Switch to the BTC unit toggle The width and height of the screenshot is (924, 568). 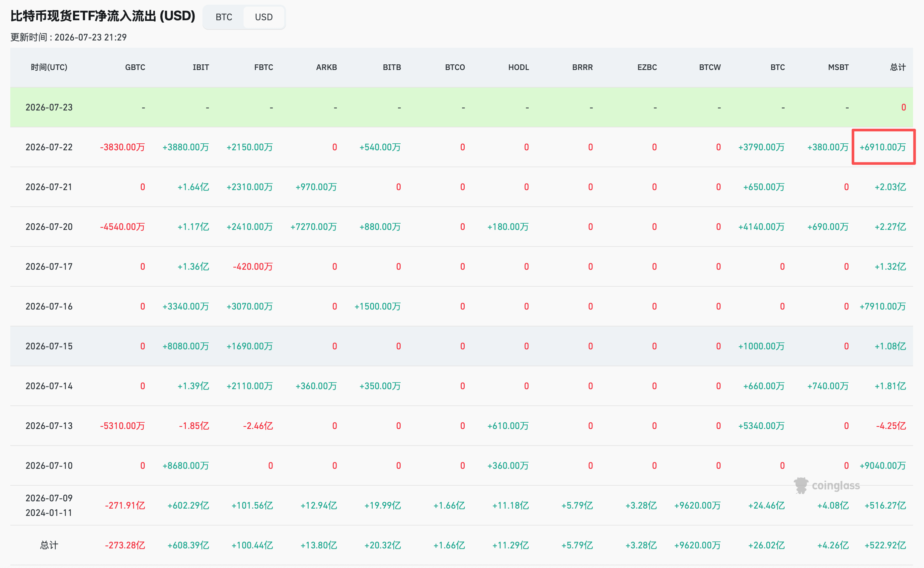click(x=224, y=17)
